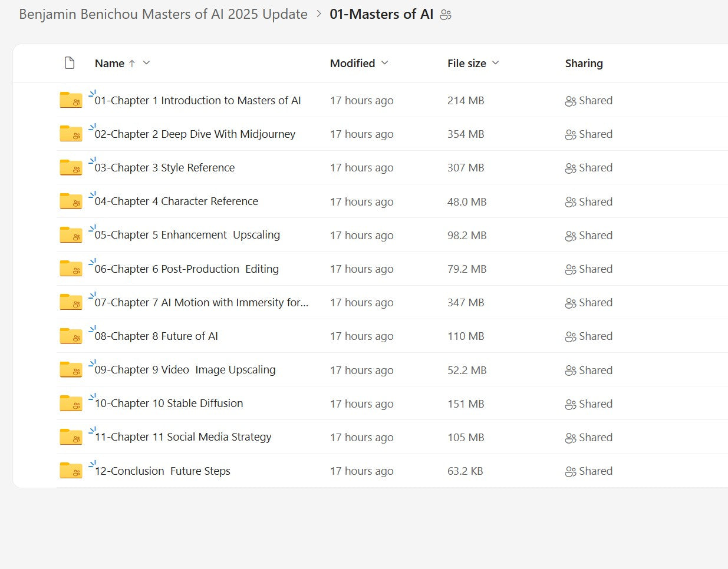The height and width of the screenshot is (569, 728).
Task: Click the Sharing column header
Action: point(584,63)
